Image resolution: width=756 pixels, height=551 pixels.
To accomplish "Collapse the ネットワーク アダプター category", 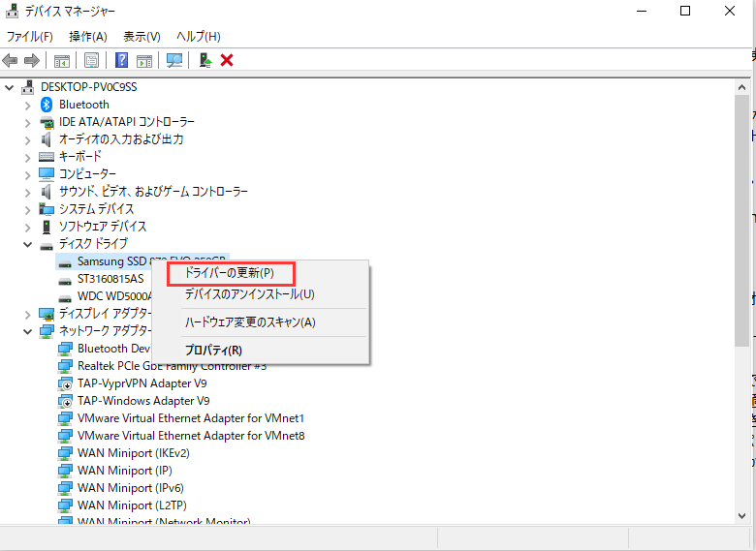I will pyautogui.click(x=27, y=331).
